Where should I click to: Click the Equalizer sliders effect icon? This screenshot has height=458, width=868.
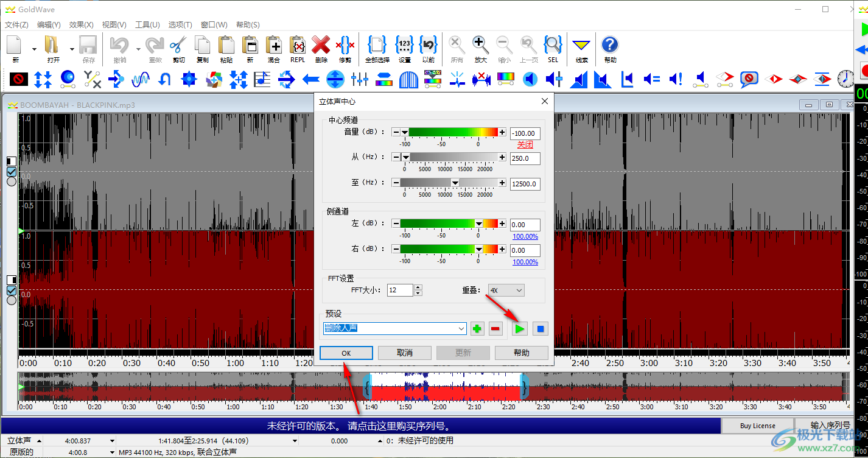[x=360, y=79]
